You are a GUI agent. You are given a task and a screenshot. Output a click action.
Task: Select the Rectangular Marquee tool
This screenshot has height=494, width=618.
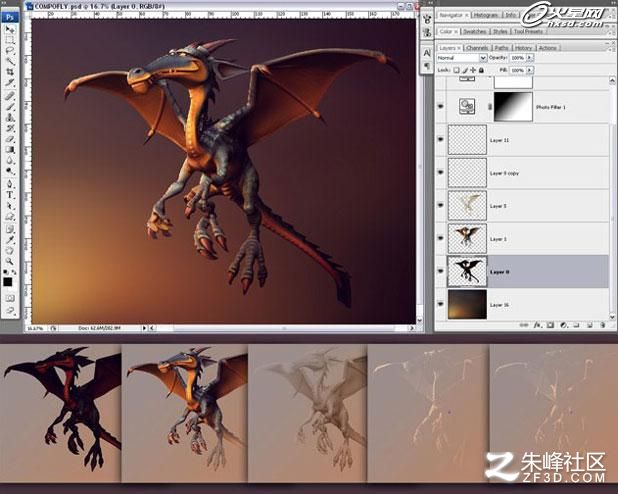pyautogui.click(x=10, y=40)
